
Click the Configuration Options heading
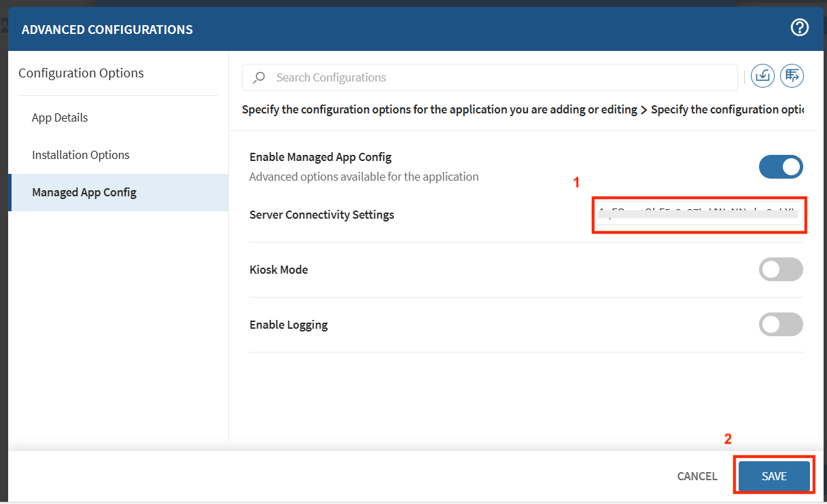coord(81,73)
